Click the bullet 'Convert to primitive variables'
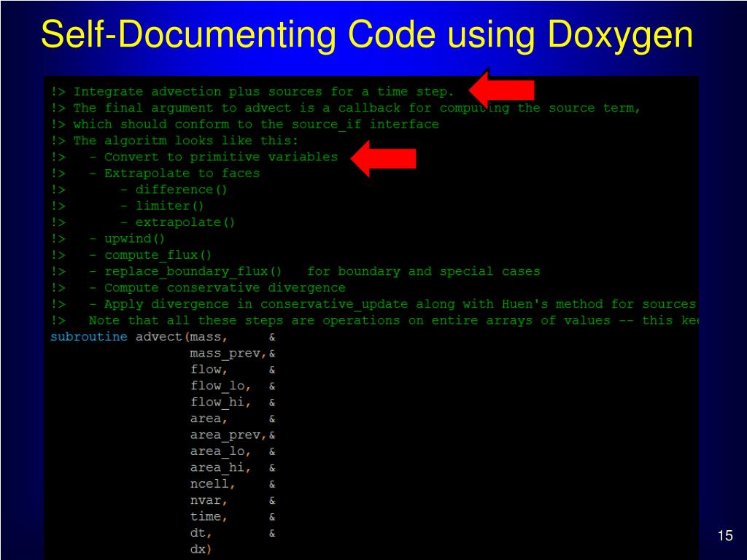The height and width of the screenshot is (560, 747). pyautogui.click(x=221, y=157)
